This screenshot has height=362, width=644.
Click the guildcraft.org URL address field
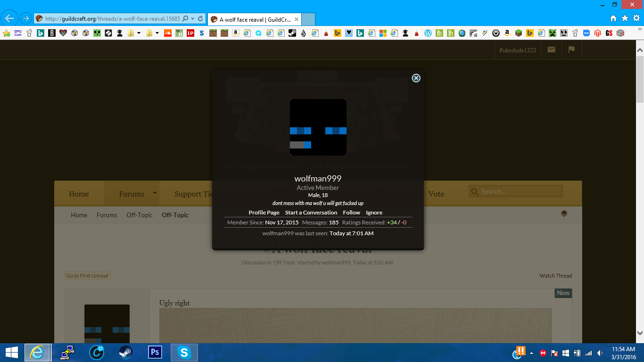[112, 19]
